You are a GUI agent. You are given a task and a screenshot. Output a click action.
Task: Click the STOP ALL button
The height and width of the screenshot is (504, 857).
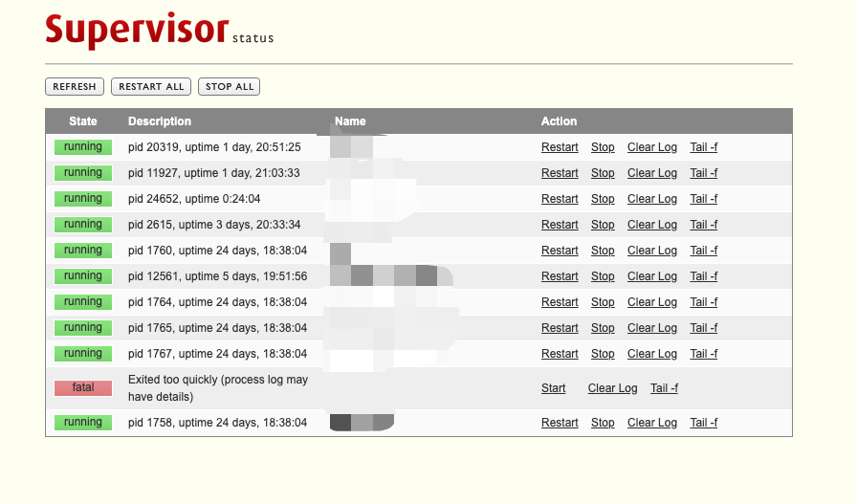pyautogui.click(x=229, y=86)
